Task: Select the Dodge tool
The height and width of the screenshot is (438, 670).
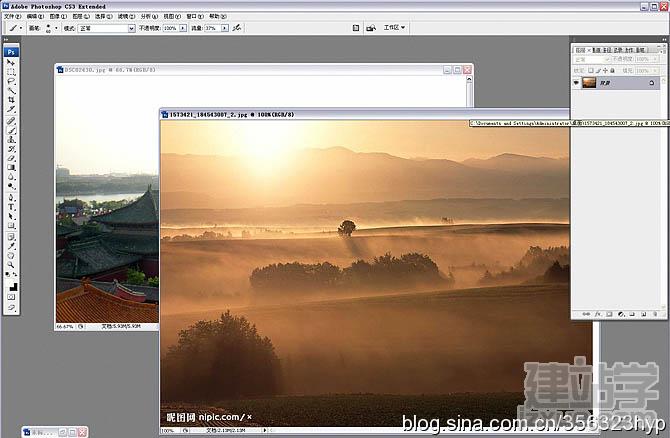Action: (11, 187)
